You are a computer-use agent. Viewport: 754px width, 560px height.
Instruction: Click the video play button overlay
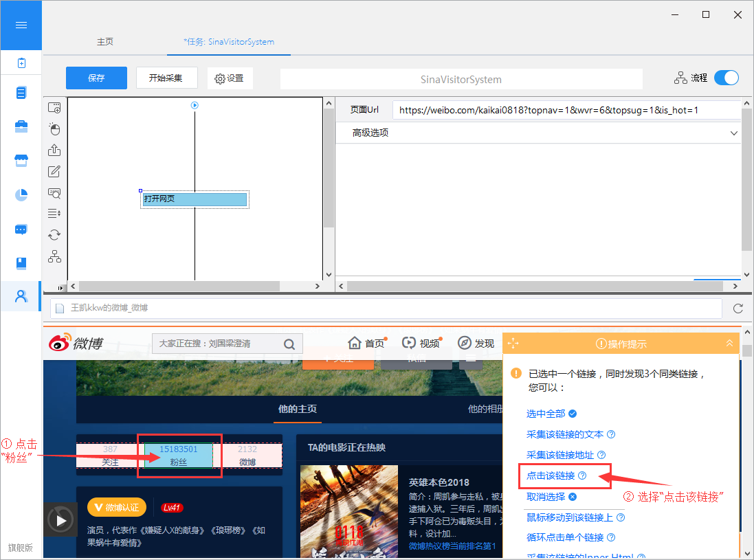coord(61,519)
